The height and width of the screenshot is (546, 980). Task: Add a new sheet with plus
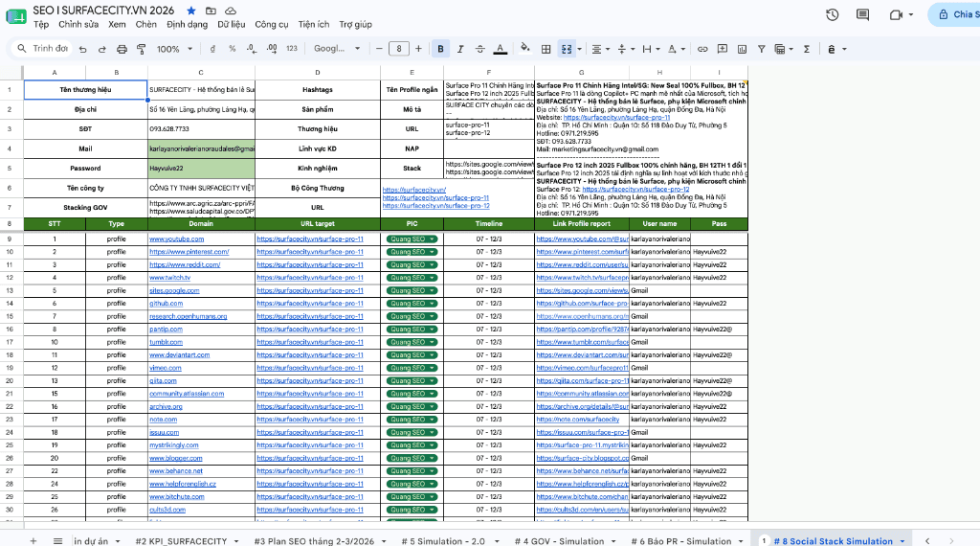pyautogui.click(x=33, y=541)
